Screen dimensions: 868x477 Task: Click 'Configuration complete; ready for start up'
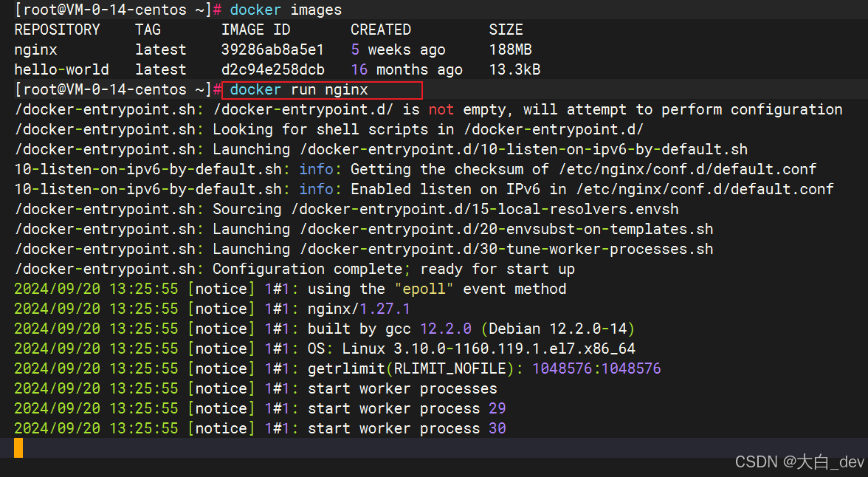393,270
